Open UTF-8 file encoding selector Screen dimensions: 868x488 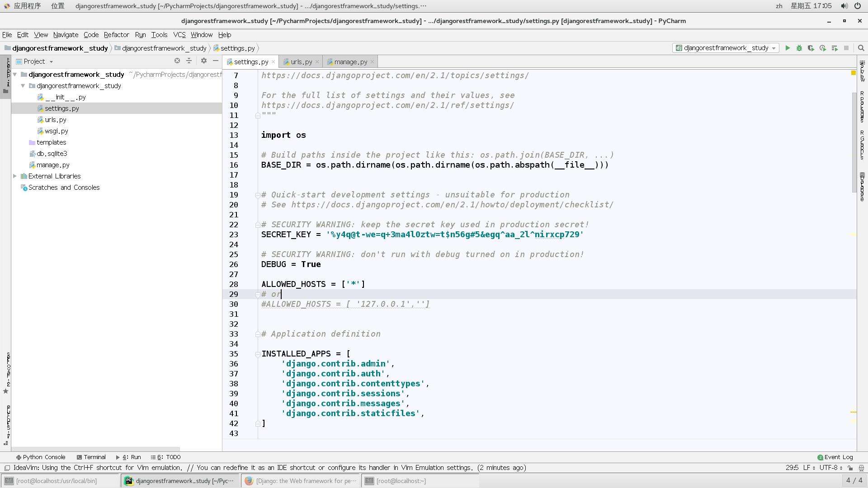(x=831, y=468)
